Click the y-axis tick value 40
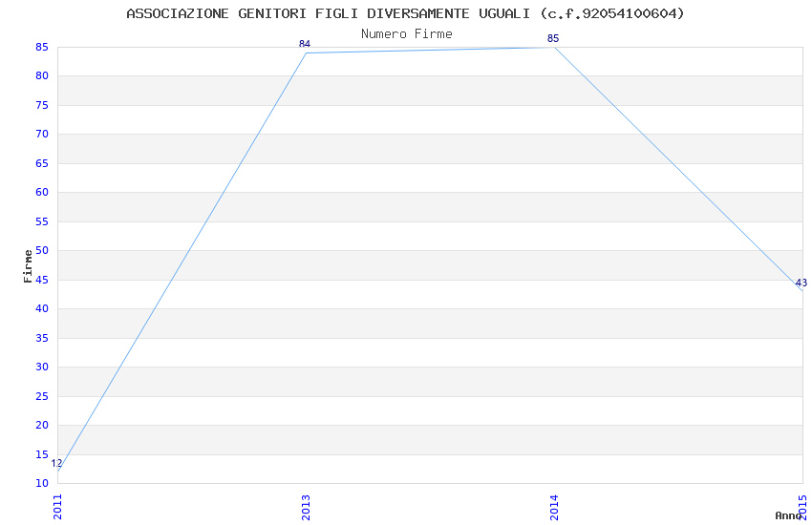Viewport: 812px width, 525px height. click(x=42, y=309)
